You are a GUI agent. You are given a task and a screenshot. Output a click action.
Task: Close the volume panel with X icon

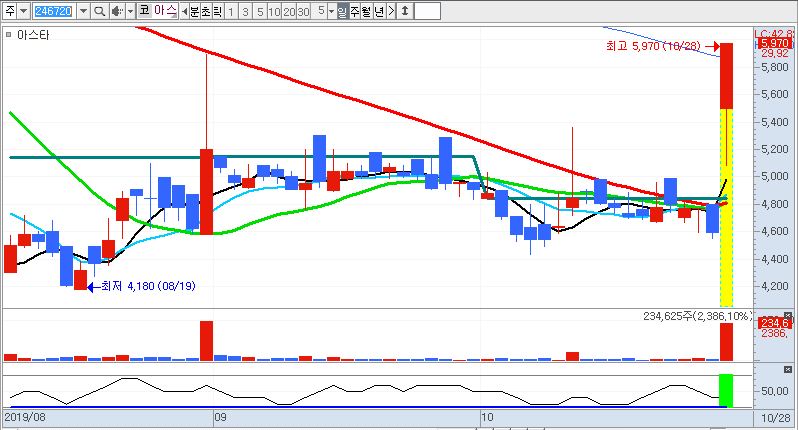788,316
